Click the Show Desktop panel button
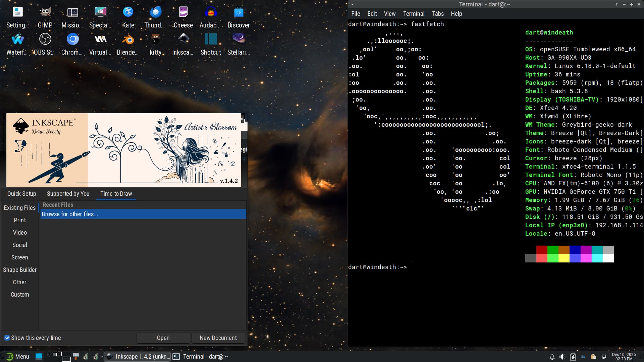Viewport: 644px width, 362px height. pos(39,356)
